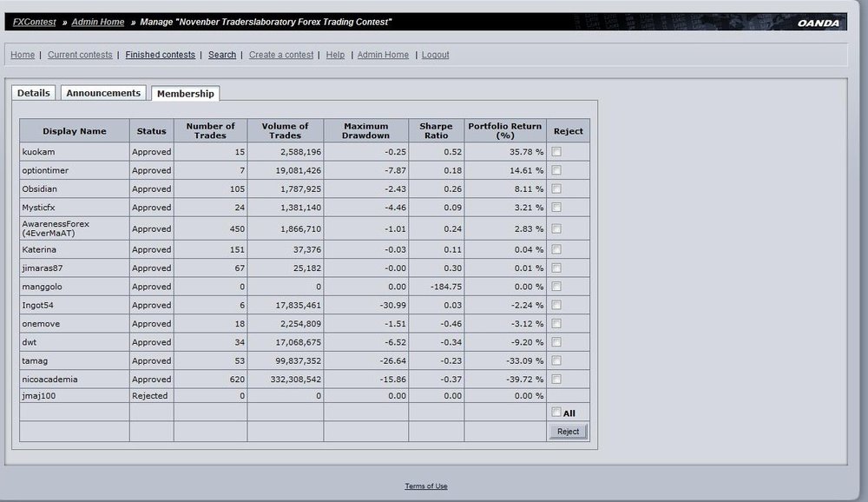Check the reject box for Katerina

(556, 249)
